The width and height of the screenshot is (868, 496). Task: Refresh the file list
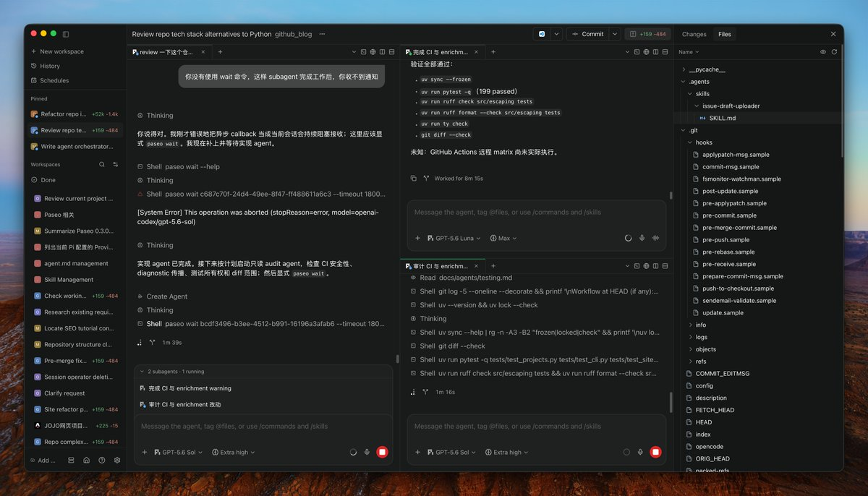(x=834, y=52)
